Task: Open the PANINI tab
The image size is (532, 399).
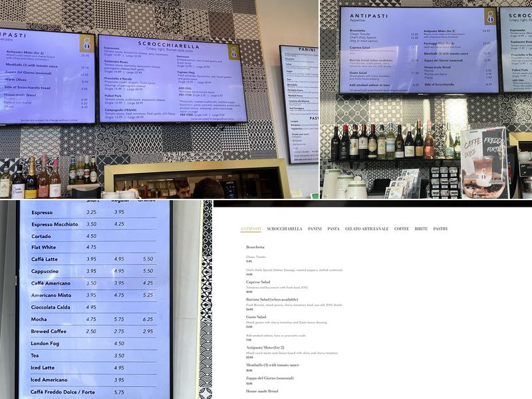Action: click(315, 229)
